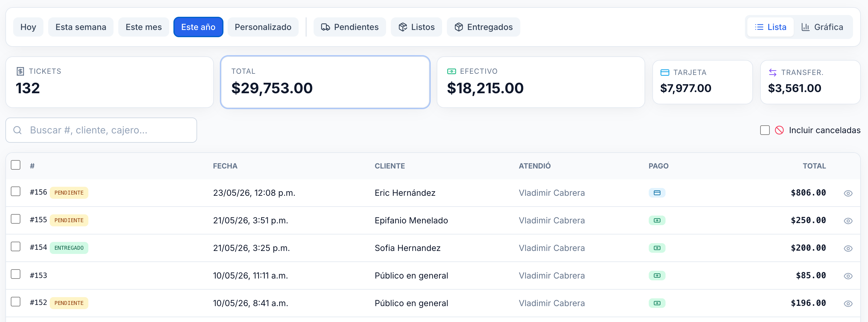Viewport: 868px width, 322px height.
Task: Click client name Sofia Hernandez
Action: coord(407,248)
